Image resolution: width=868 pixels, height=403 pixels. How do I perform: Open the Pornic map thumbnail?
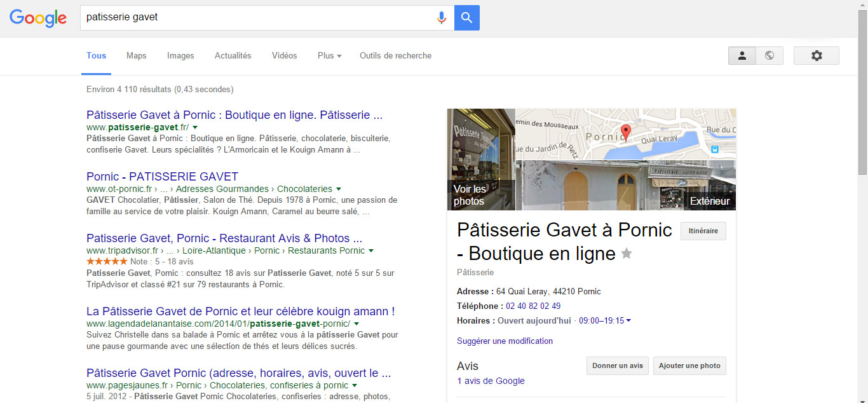pyautogui.click(x=626, y=134)
